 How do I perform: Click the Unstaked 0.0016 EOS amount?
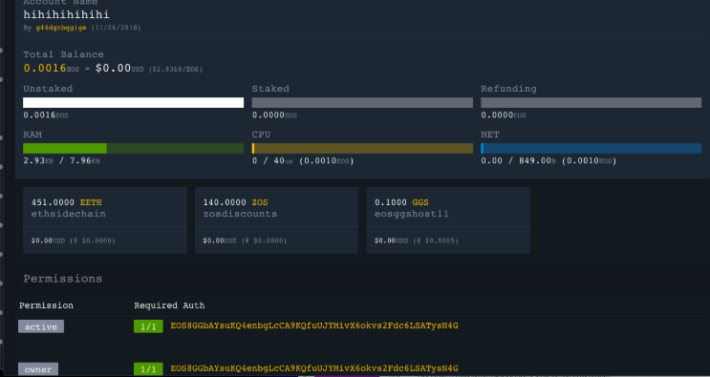pyautogui.click(x=46, y=115)
